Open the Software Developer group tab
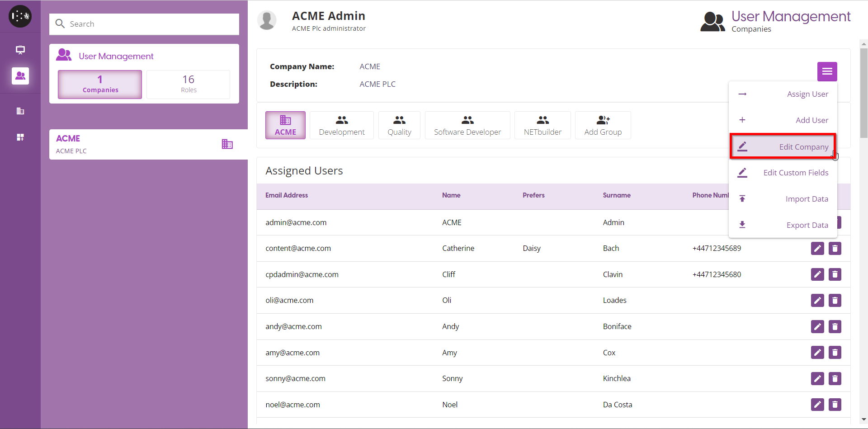Image resolution: width=868 pixels, height=429 pixels. 467,125
